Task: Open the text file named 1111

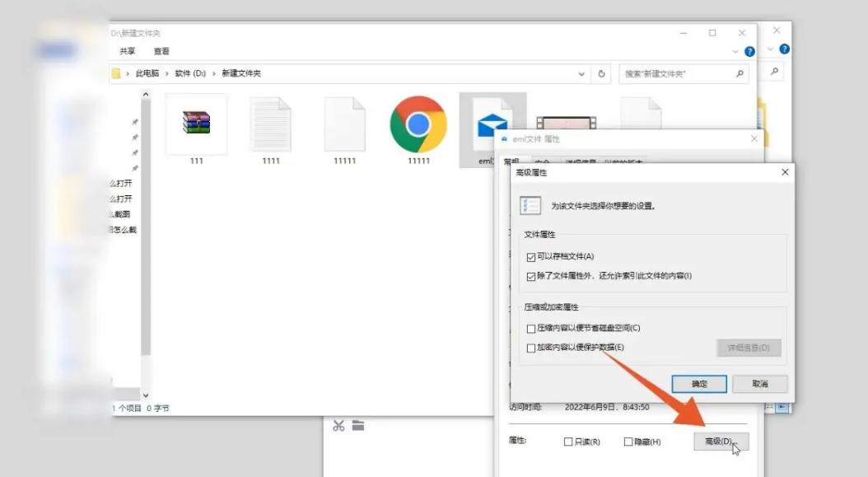Action: pos(272,124)
